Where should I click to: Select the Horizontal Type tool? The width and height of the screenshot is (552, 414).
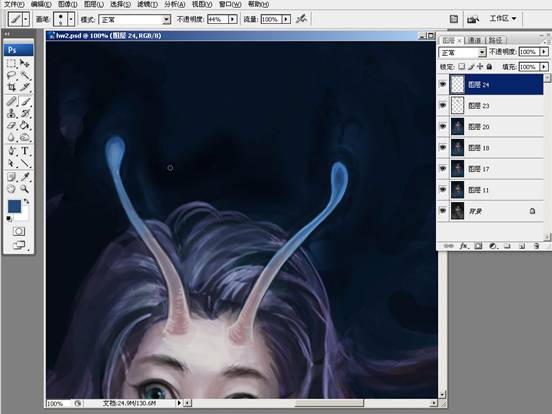(x=25, y=151)
